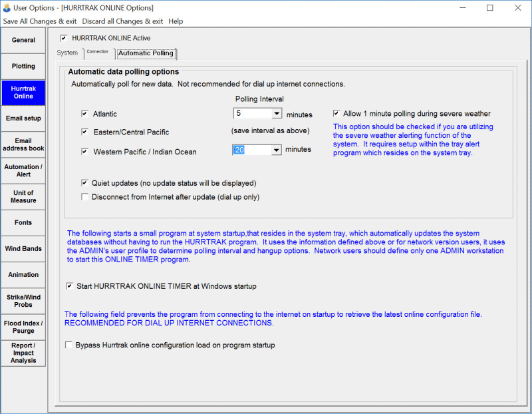Switch to the System tab
Screen dimensions: 532x414
pos(67,53)
